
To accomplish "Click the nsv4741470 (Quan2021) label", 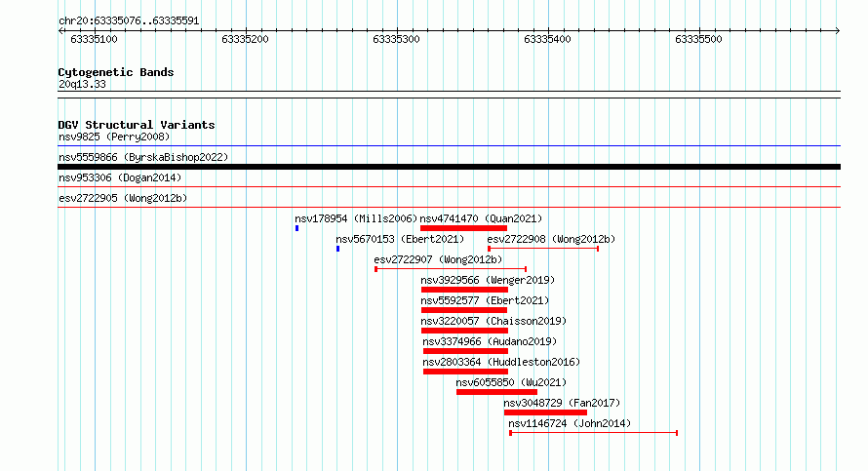I will coord(481,218).
